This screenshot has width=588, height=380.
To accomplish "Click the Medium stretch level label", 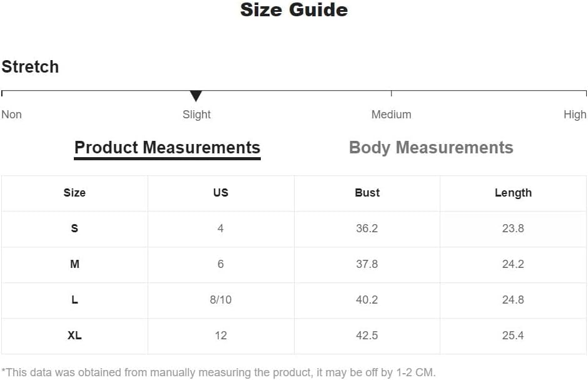I will (391, 115).
